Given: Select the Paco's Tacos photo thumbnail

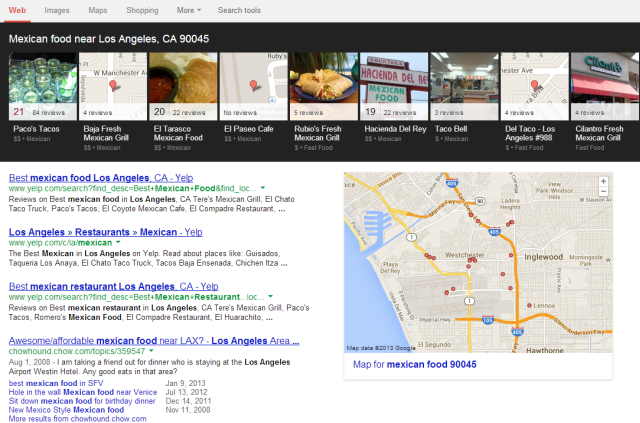Looking at the screenshot, I should click(x=43, y=86).
